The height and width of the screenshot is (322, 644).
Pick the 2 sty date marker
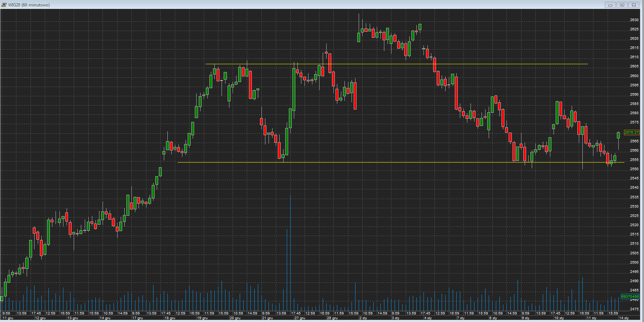(363, 318)
